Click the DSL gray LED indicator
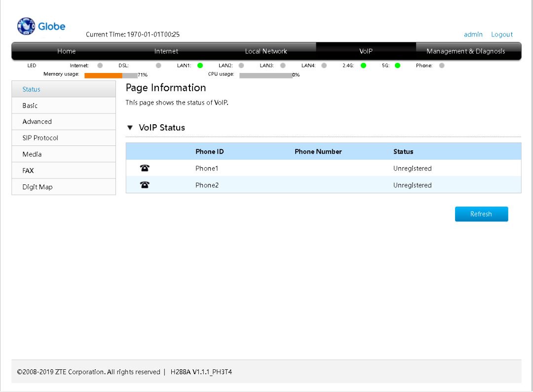The width and height of the screenshot is (533, 392). (158, 66)
